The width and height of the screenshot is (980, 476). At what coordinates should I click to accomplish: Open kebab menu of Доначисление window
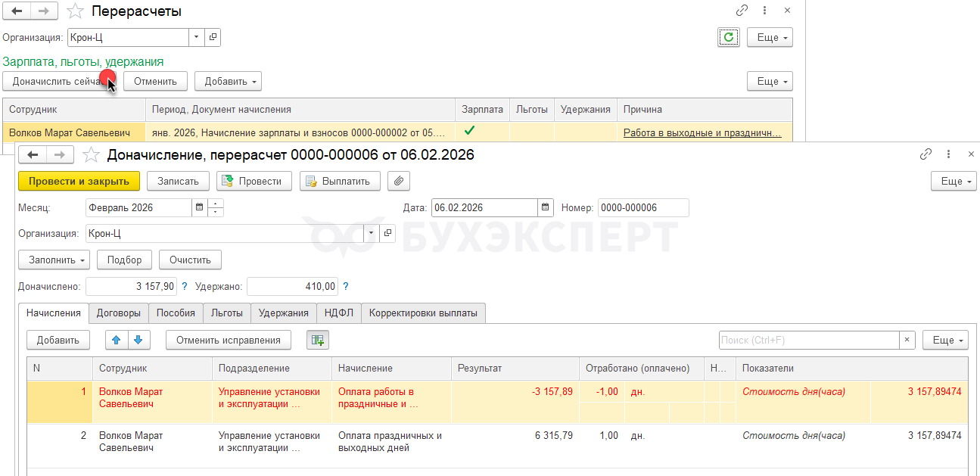click(x=950, y=154)
